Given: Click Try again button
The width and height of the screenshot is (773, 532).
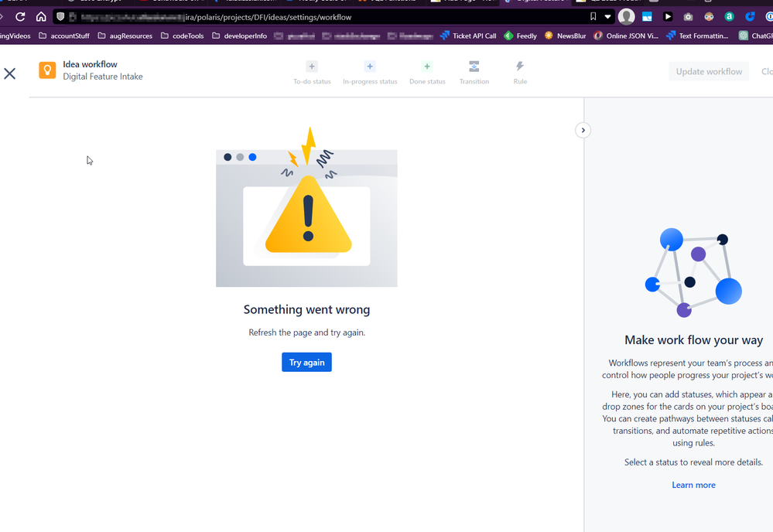Looking at the screenshot, I should (306, 362).
